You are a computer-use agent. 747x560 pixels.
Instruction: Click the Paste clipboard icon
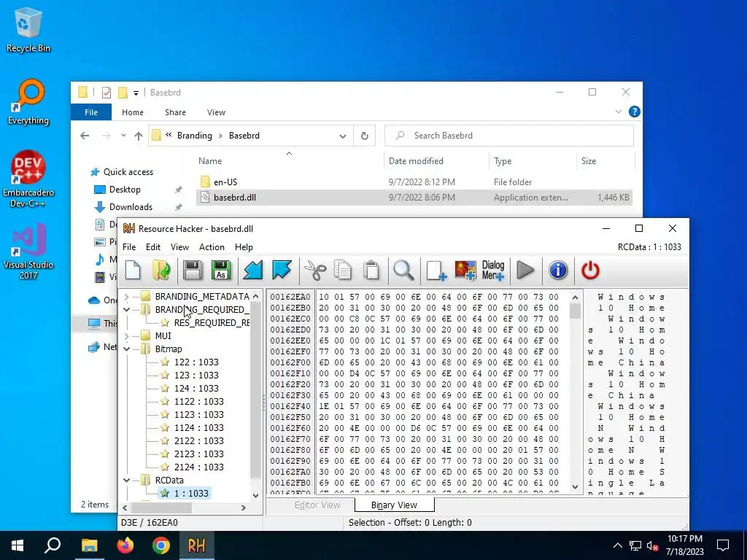(x=371, y=270)
